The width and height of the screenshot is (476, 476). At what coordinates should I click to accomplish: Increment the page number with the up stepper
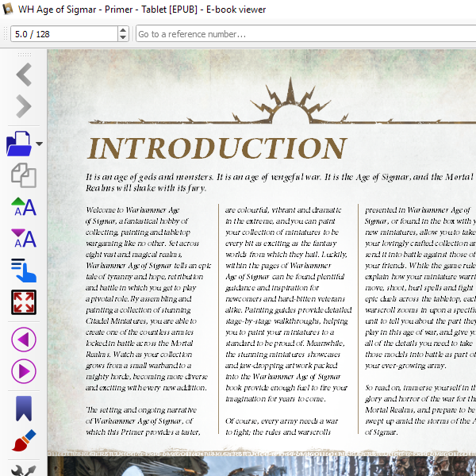[123, 30]
